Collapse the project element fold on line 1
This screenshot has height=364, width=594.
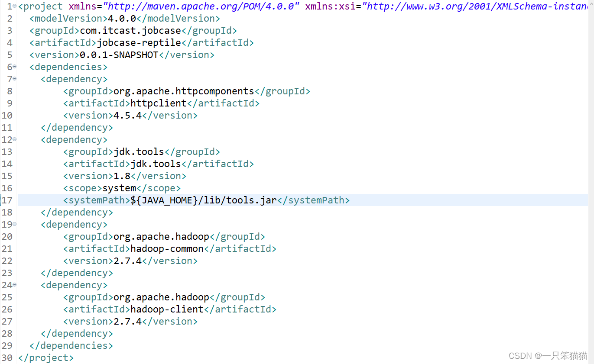coord(15,6)
